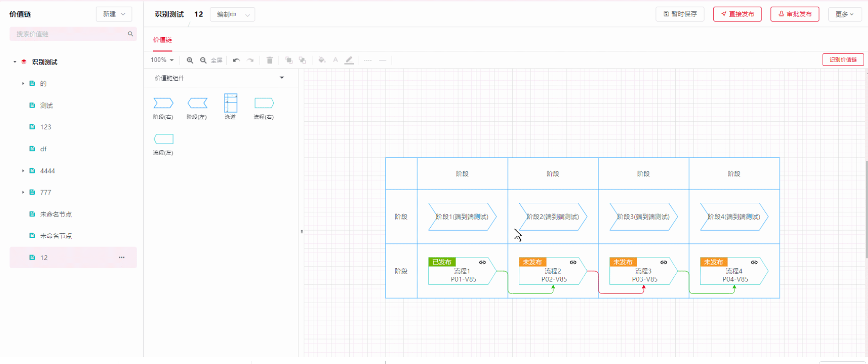Screen dimensions: 868x364
Task: Click the dashed line style icon
Action: pyautogui.click(x=368, y=60)
